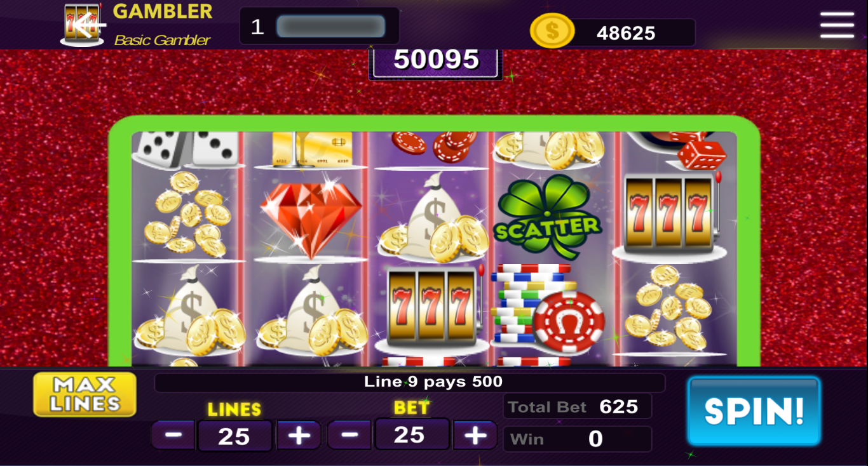This screenshot has width=868, height=466.
Task: Select the red diamond symbol
Action: (x=311, y=215)
